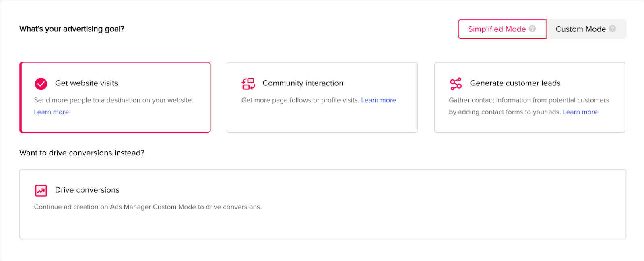Image resolution: width=644 pixels, height=261 pixels.
Task: Click the red checkmark on Get website visits
Action: (x=41, y=83)
